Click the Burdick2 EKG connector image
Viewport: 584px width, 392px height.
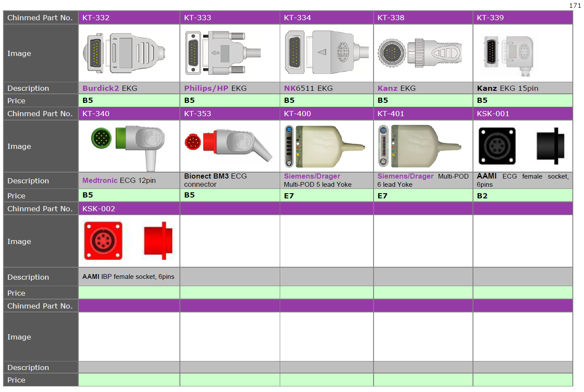coord(124,53)
